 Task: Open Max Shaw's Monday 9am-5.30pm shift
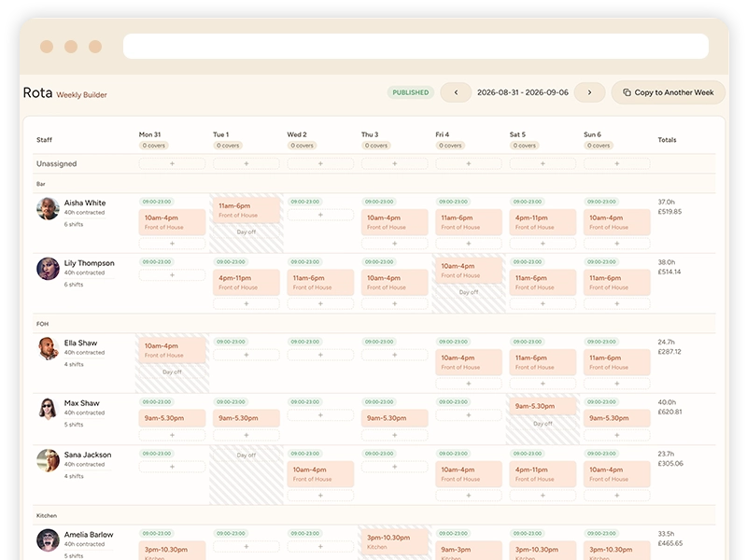(172, 418)
